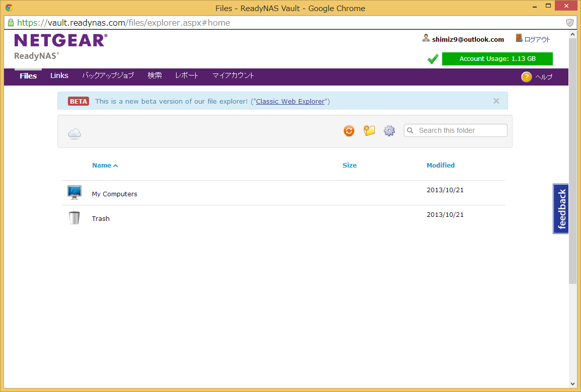This screenshot has width=581, height=392.
Task: Open the マイアカウント menu item
Action: pos(233,75)
